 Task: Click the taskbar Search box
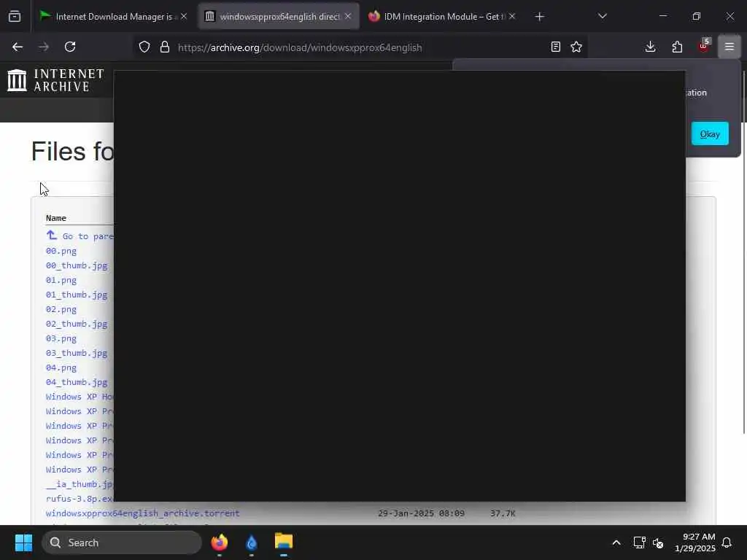click(x=122, y=542)
